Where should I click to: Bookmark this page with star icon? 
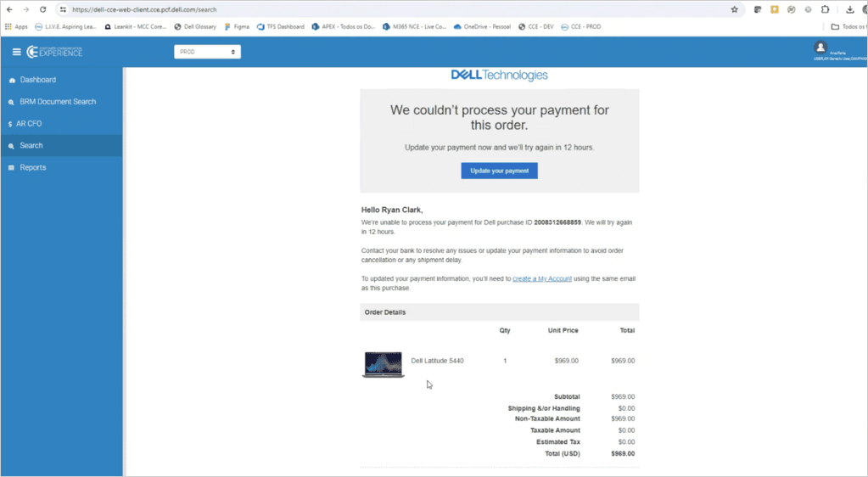(735, 9)
